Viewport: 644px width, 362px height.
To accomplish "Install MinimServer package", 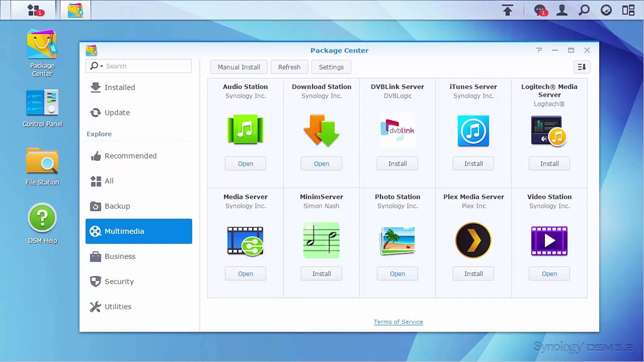I will [x=321, y=274].
